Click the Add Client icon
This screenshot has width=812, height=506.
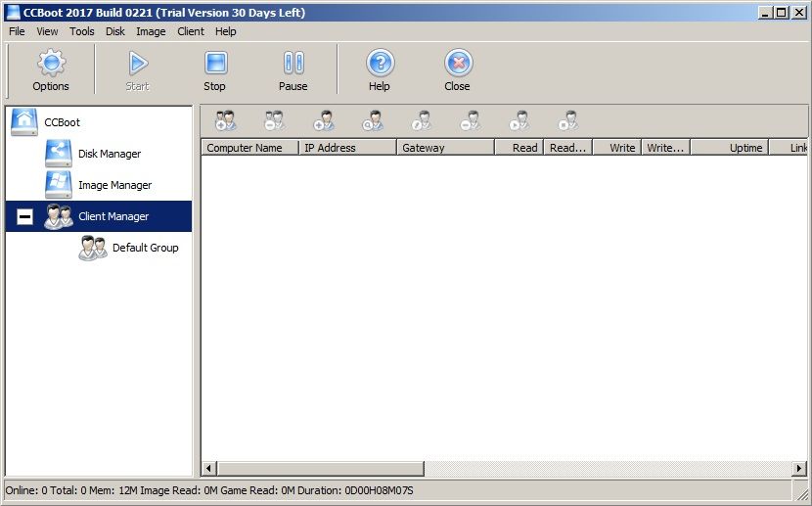coord(324,120)
